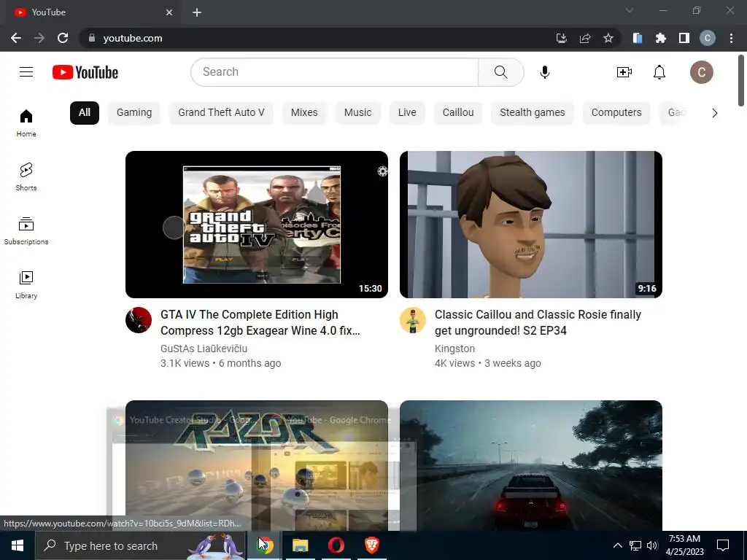The height and width of the screenshot is (560, 747).
Task: Show hidden tray icons chevron
Action: point(617,545)
